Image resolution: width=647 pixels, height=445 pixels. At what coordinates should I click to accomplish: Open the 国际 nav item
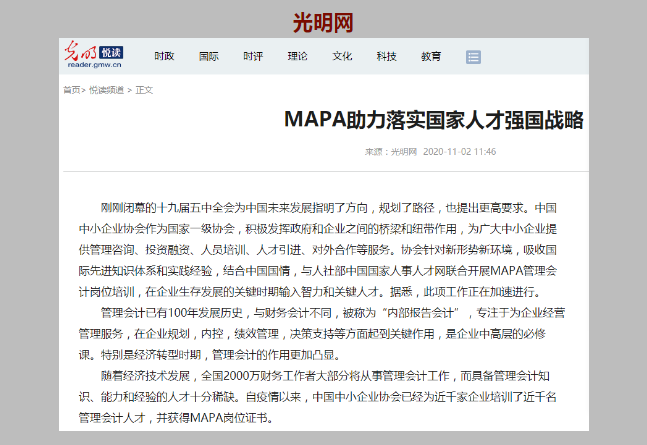[209, 56]
